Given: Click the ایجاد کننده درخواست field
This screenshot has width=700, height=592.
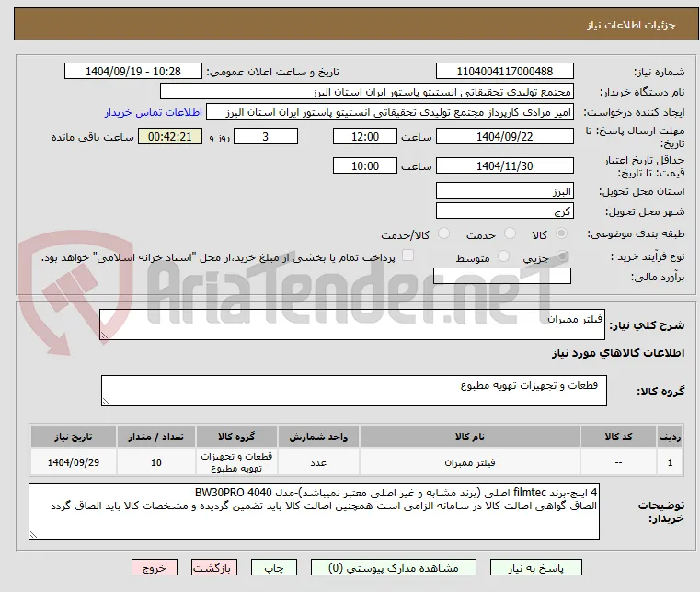Looking at the screenshot, I should (x=390, y=112).
